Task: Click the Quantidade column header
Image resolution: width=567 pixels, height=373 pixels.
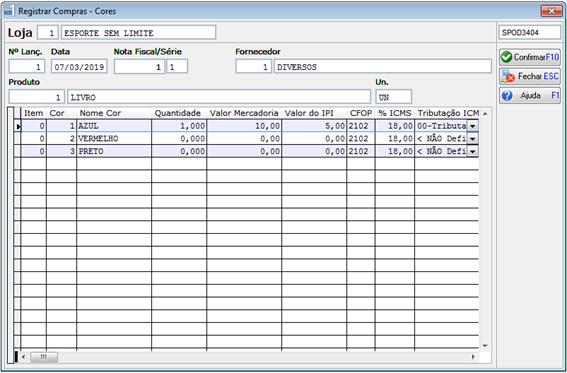Action: (179, 113)
